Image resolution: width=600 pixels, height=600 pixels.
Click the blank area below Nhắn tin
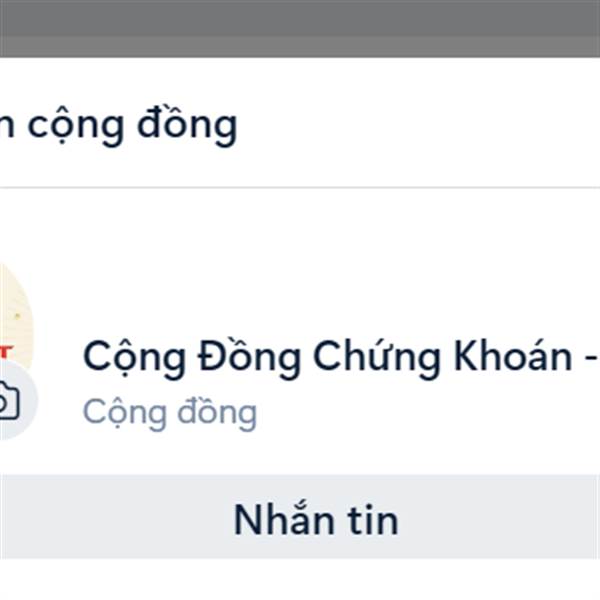[x=300, y=580]
